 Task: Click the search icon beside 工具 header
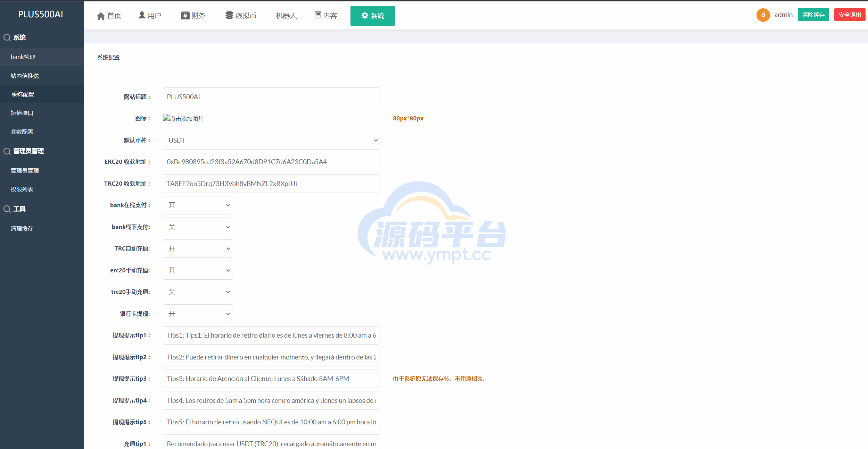(x=7, y=209)
